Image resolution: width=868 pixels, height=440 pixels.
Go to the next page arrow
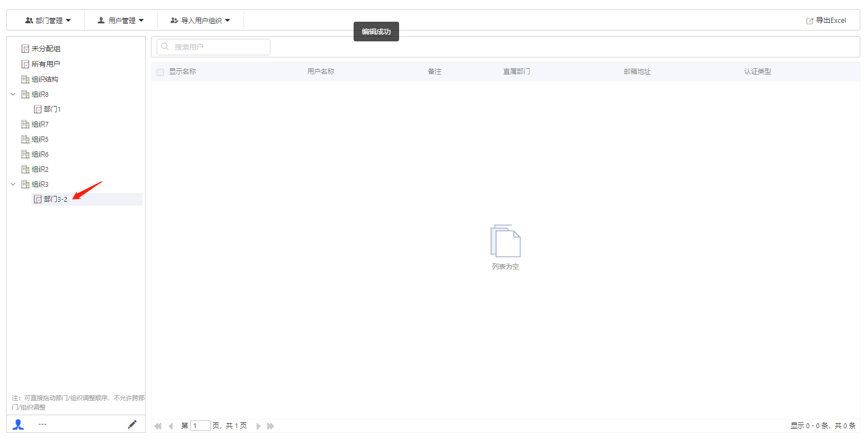tap(258, 426)
